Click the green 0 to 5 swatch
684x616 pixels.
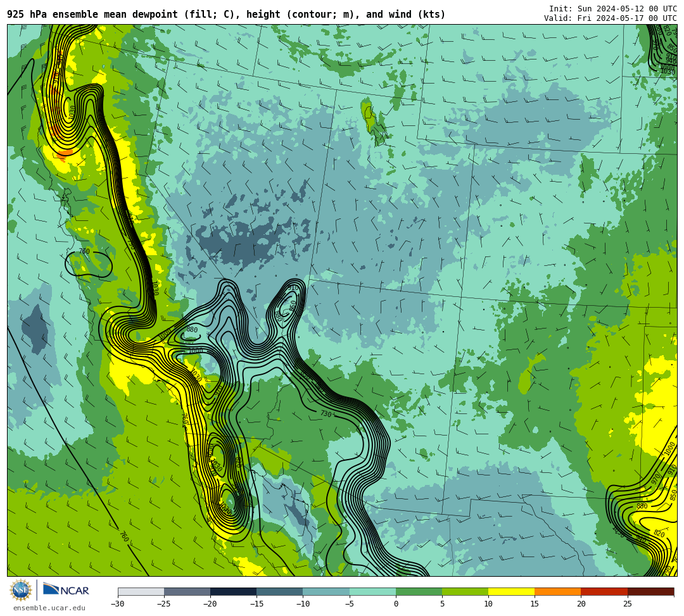pyautogui.click(x=419, y=591)
